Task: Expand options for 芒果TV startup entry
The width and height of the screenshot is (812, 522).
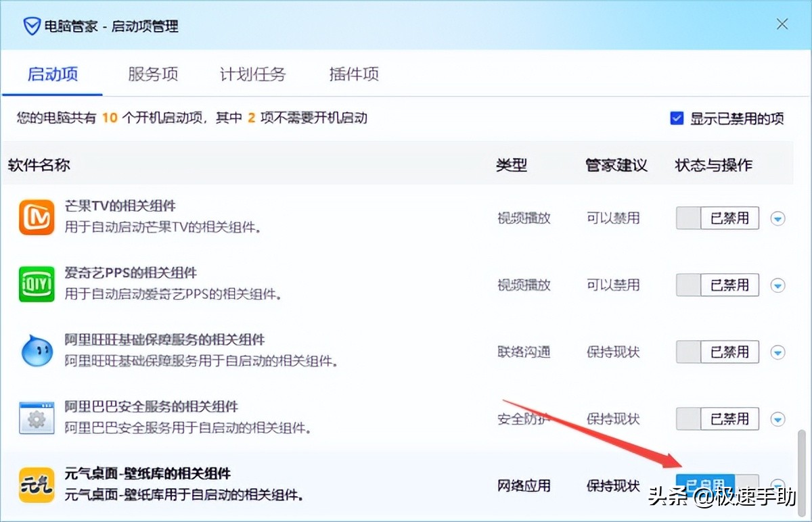Action: pos(777,218)
